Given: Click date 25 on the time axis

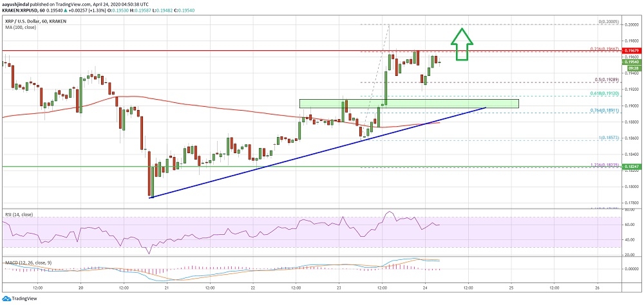Looking at the screenshot, I should click(511, 287).
